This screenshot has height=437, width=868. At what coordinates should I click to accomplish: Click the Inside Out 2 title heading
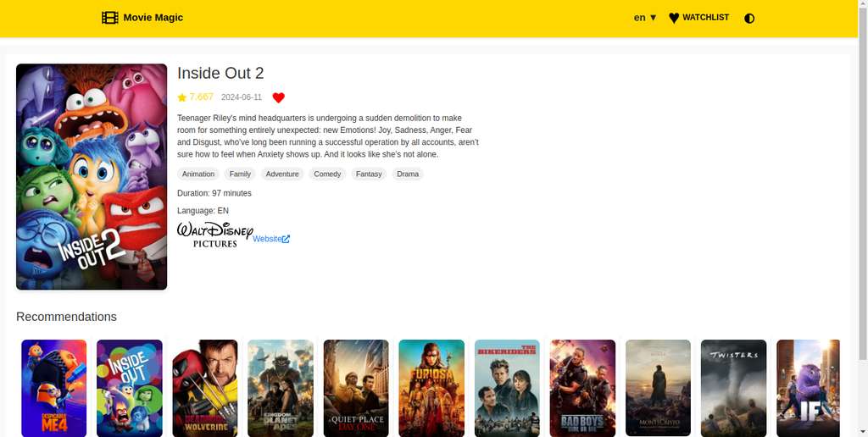(x=220, y=73)
